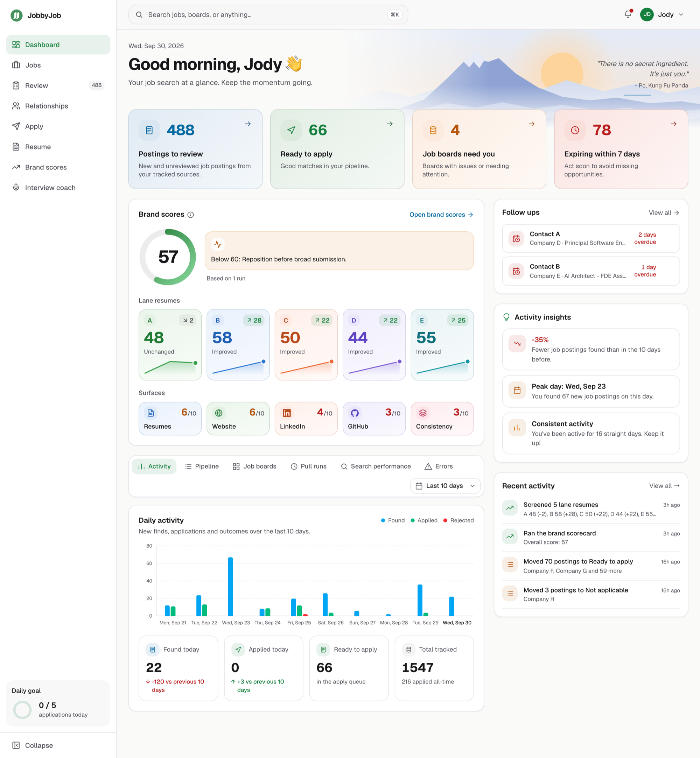
Task: Open the Website surface score card
Action: tap(238, 419)
